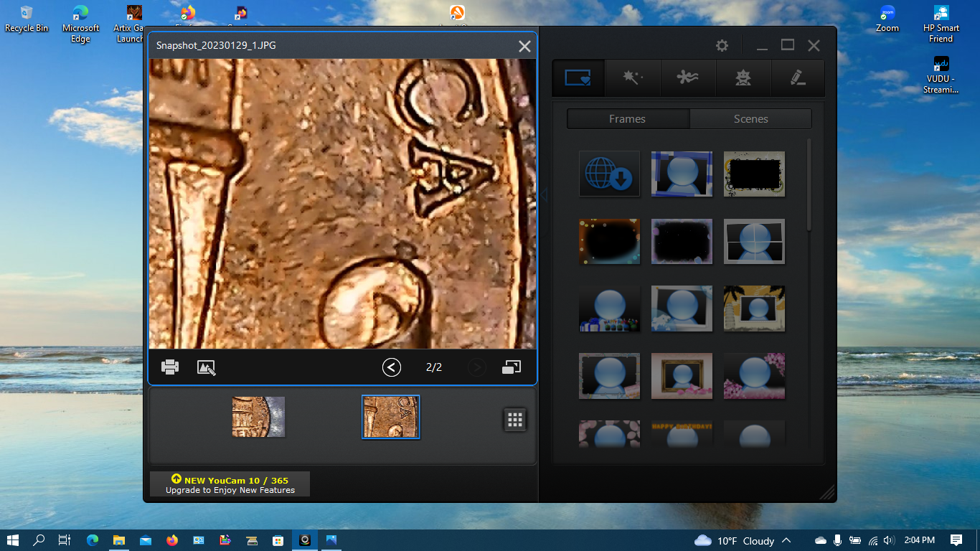Close the Snapshot_20230129_1.JPG viewer
This screenshot has width=980, height=551.
524,46
